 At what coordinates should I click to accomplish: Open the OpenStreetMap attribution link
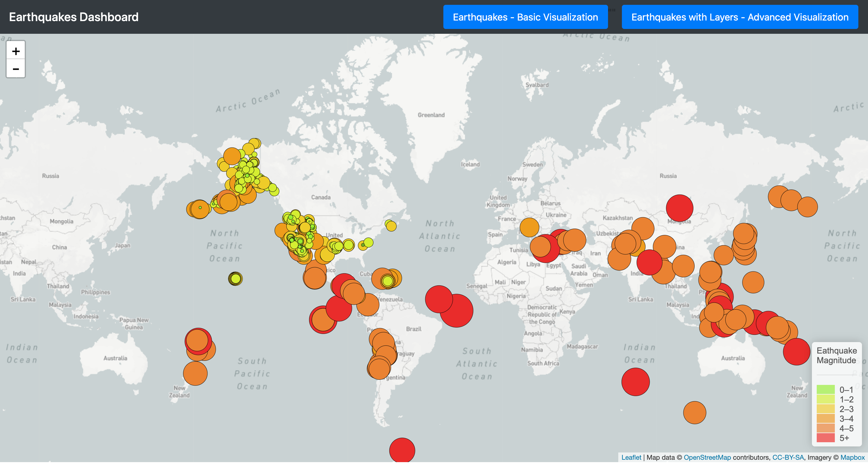coord(707,457)
